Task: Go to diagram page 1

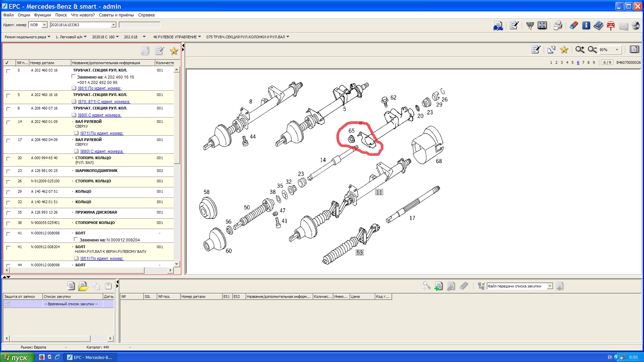Action: (551, 62)
